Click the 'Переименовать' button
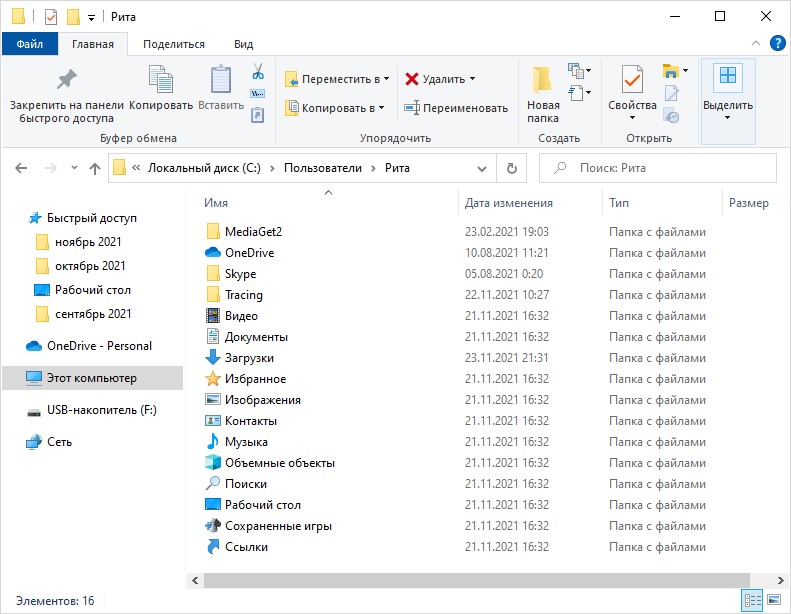Screen dimensions: 791x614 pos(456,108)
